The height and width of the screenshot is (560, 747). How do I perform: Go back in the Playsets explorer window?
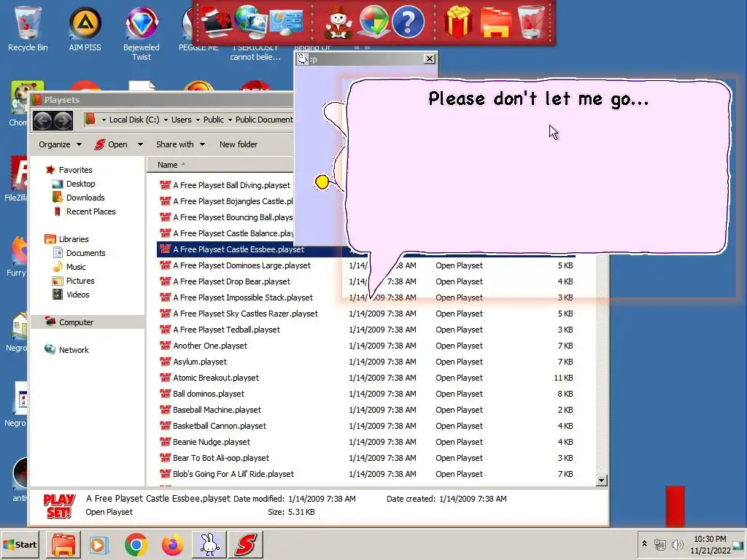click(x=42, y=120)
